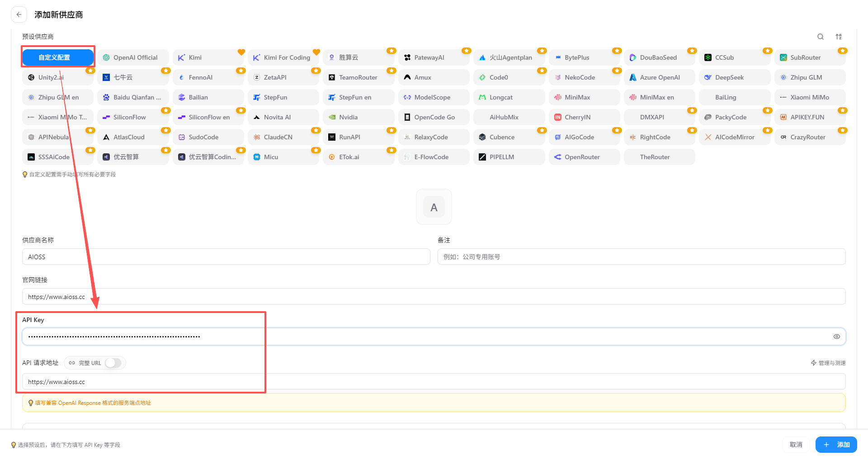Image resolution: width=868 pixels, height=460 pixels.
Task: Click the 取消 button
Action: click(x=796, y=445)
